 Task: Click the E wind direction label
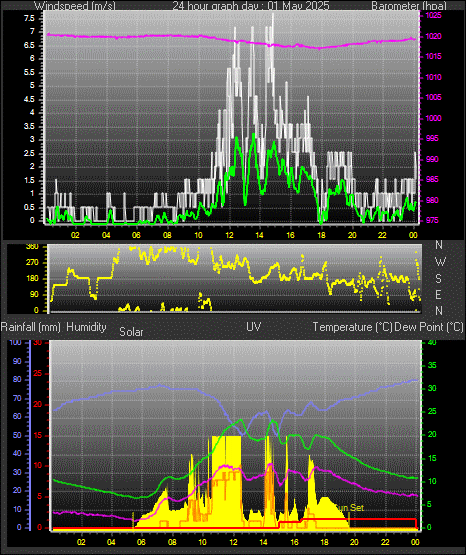point(438,295)
